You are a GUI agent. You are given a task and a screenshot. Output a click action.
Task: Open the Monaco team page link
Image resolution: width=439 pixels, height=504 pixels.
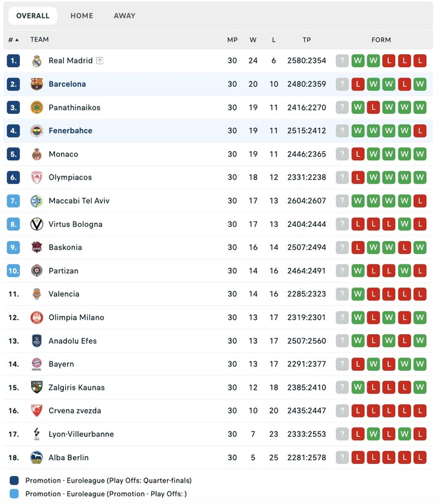click(x=63, y=154)
